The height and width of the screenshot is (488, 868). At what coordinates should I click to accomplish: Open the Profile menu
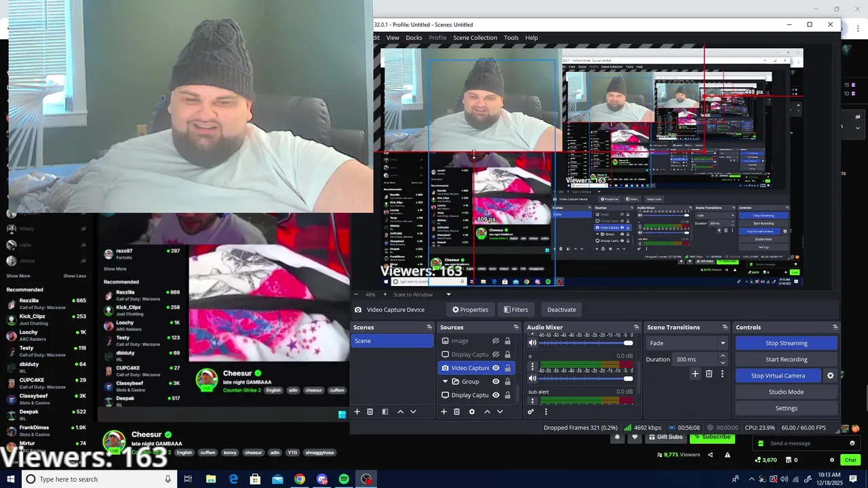tap(438, 38)
